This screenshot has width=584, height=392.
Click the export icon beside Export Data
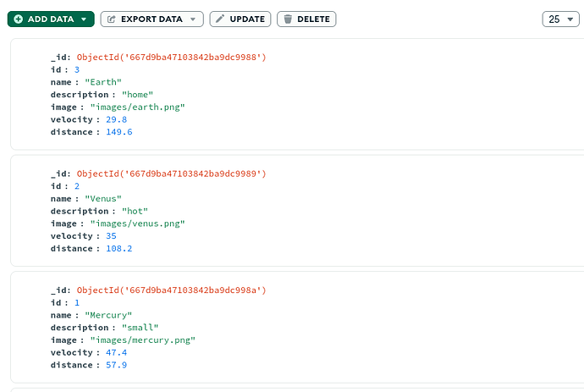(x=111, y=19)
